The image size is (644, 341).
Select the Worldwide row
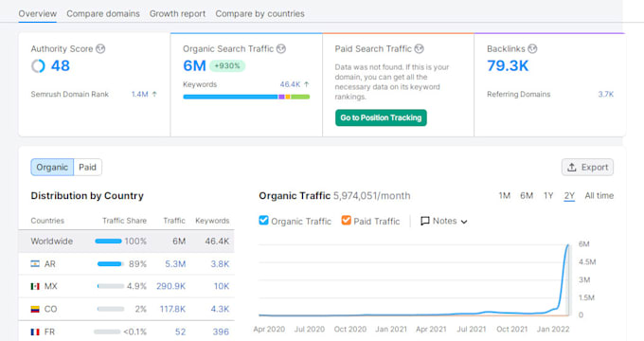tap(126, 242)
